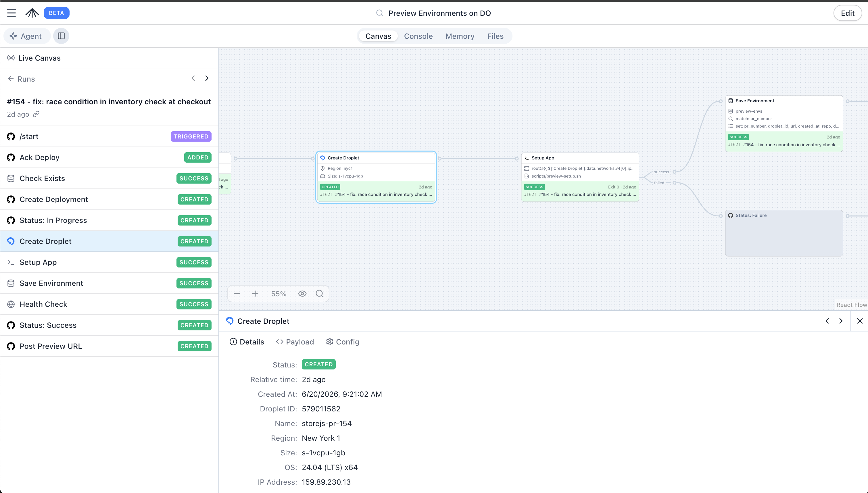Click the BETA badge
The height and width of the screenshot is (493, 868).
point(57,13)
